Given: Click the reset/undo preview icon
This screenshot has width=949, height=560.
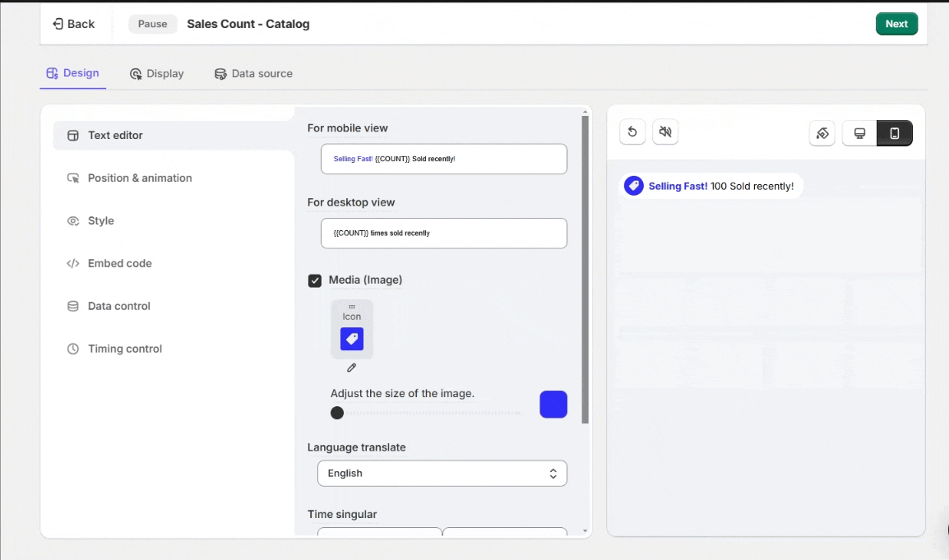Looking at the screenshot, I should pos(632,132).
